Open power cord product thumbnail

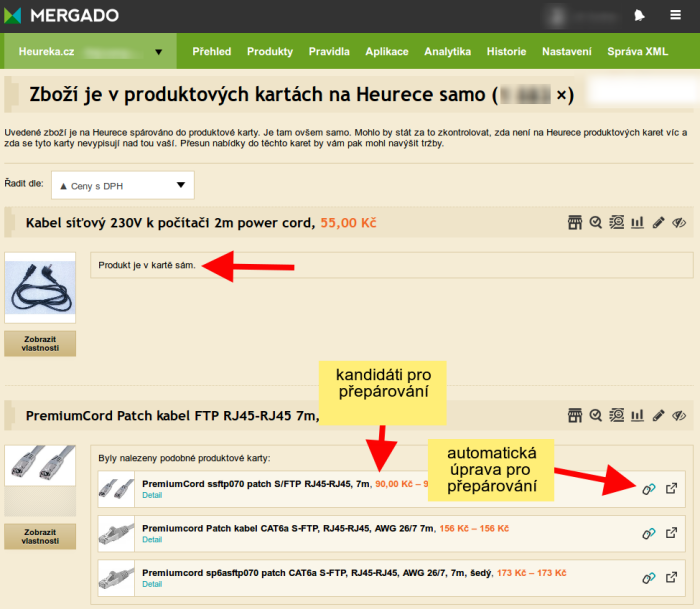[40, 288]
